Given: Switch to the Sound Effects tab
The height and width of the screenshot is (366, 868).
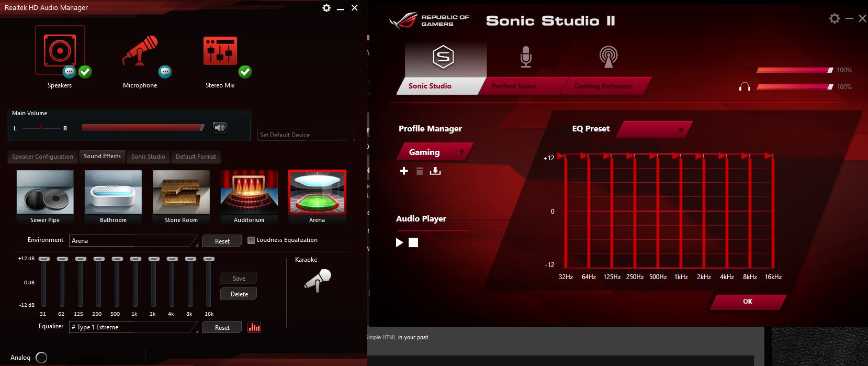Looking at the screenshot, I should point(102,157).
